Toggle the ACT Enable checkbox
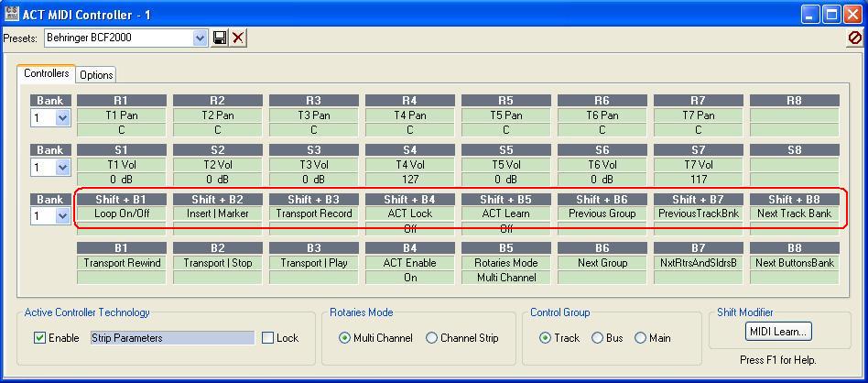The image size is (868, 383). click(x=40, y=337)
